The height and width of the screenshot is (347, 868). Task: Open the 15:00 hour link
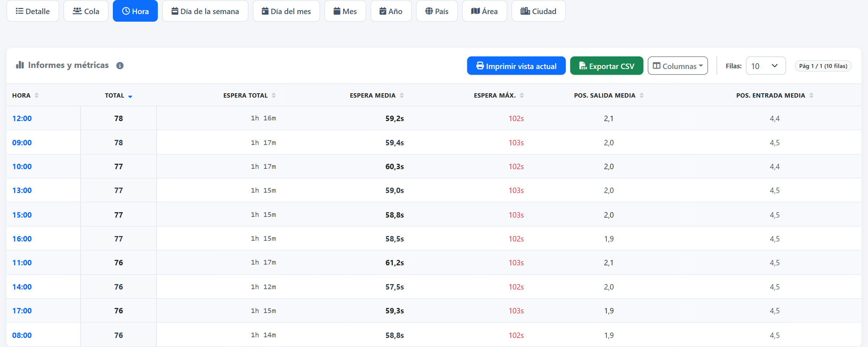(22, 215)
